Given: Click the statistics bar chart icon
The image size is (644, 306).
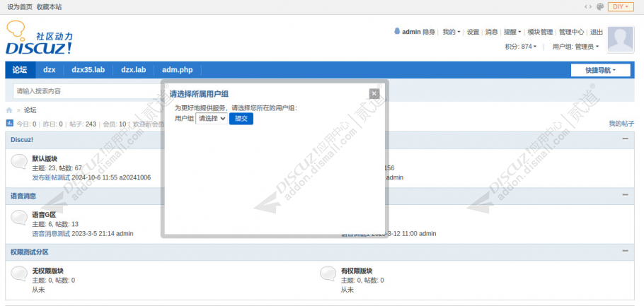Looking at the screenshot, I should (x=10, y=123).
